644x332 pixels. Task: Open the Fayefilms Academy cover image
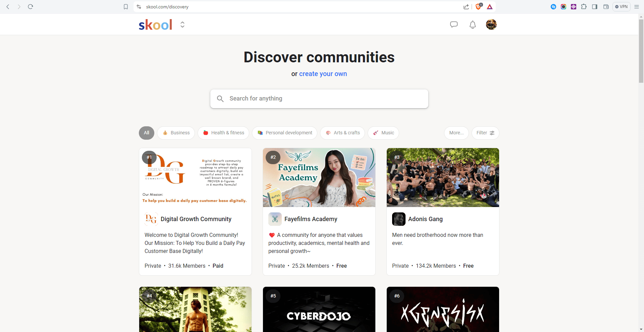tap(319, 178)
